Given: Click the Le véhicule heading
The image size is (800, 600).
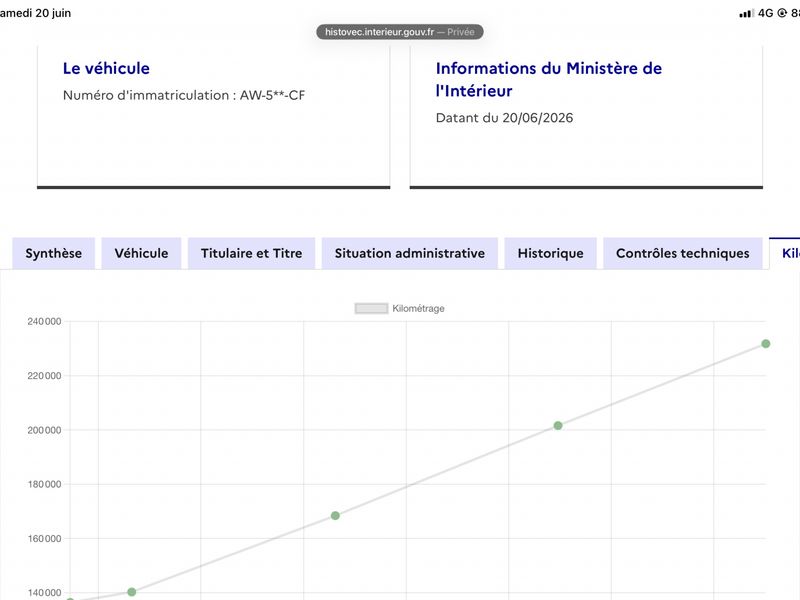Looking at the screenshot, I should 106,68.
